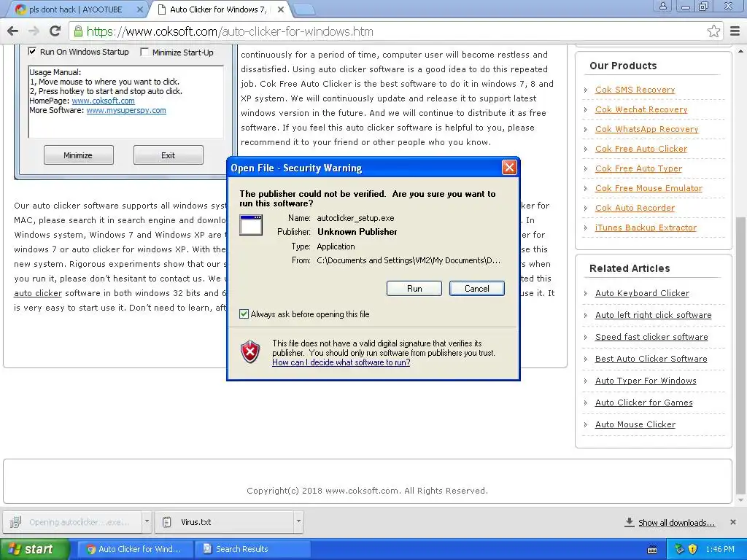Open the Cok Free Auto Clicker link
This screenshot has height=560, width=747.
coord(641,149)
